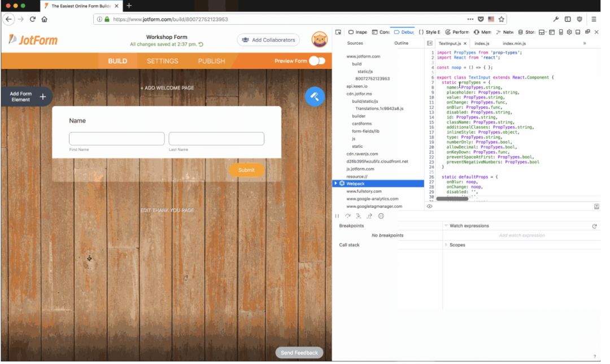Screen dimensions: 610x364
Task: Click the element picker icon in DevTools
Action: (x=338, y=32)
